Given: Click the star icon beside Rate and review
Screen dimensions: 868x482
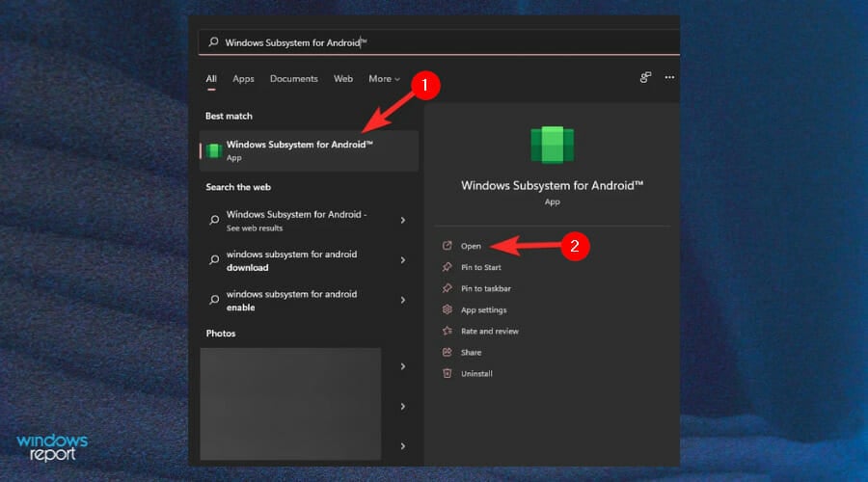Looking at the screenshot, I should [x=447, y=331].
